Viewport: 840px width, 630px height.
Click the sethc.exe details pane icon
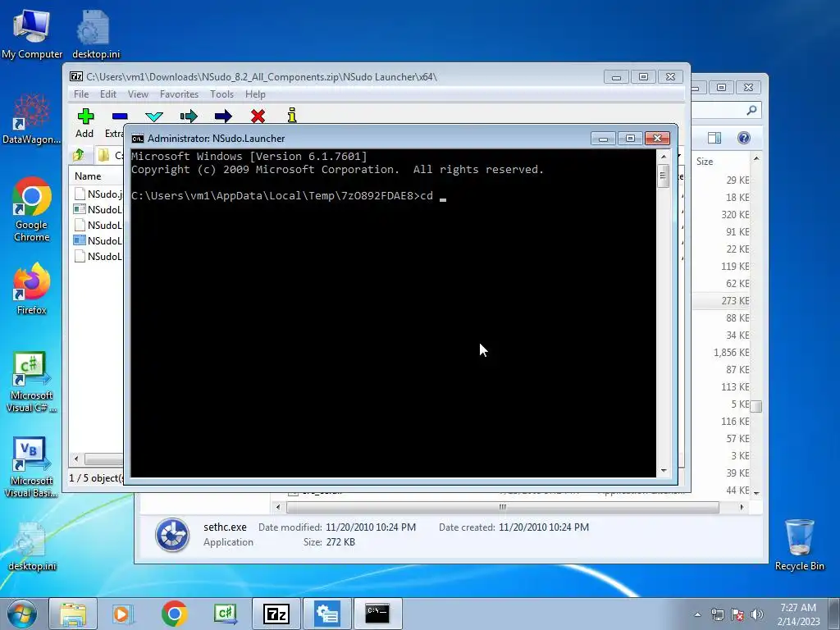(172, 535)
